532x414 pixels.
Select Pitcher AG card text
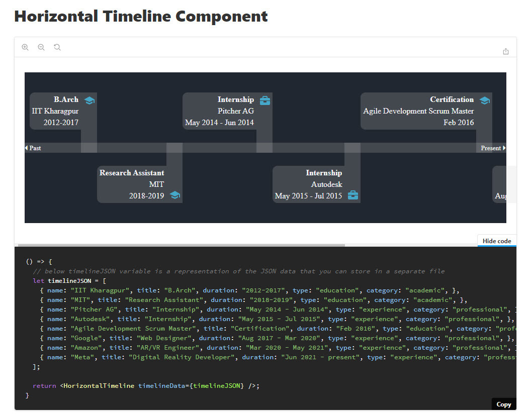coord(235,111)
